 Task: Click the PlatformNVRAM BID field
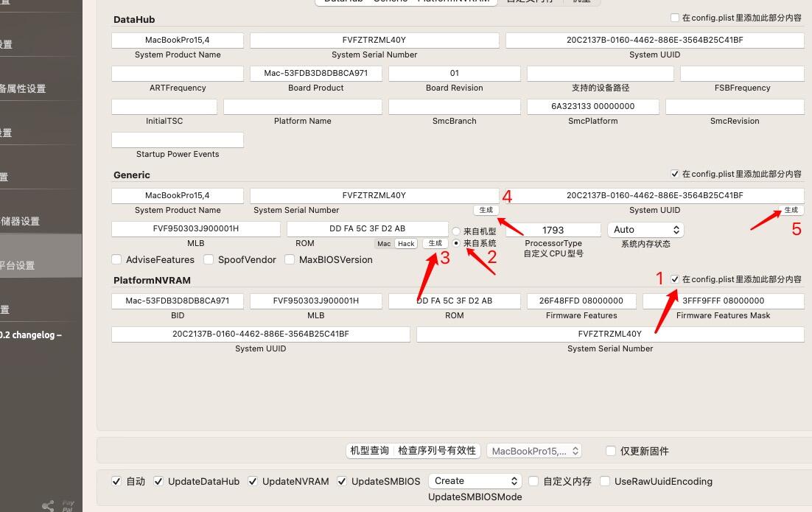coord(178,301)
